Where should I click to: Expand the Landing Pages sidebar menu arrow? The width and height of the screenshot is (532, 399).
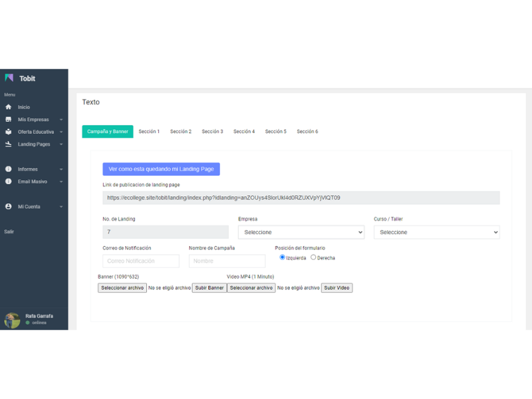click(61, 144)
